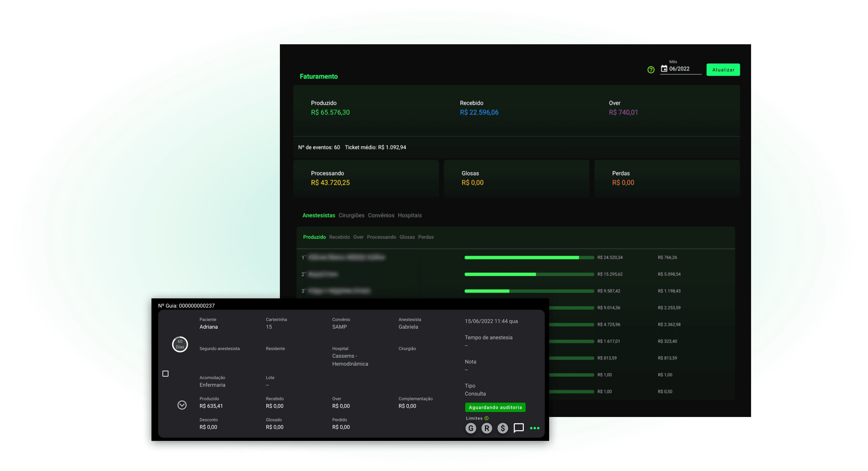
Task: Click the ranking value R$ 323,40
Action: tap(667, 341)
